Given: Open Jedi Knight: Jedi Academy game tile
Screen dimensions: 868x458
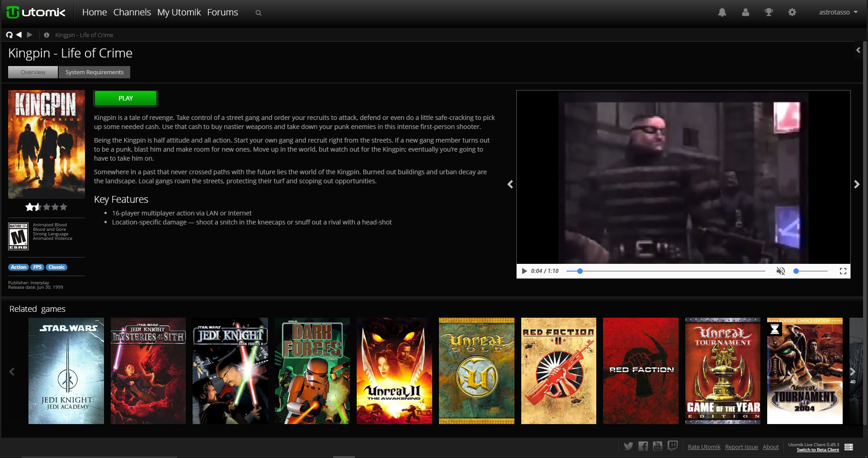Looking at the screenshot, I should point(66,371).
